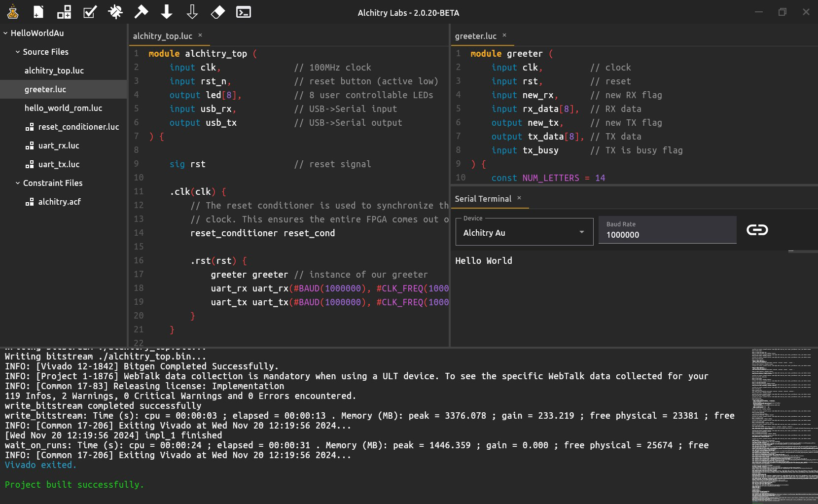Click the Baud Rate input field
This screenshot has width=818, height=504.
tap(667, 230)
